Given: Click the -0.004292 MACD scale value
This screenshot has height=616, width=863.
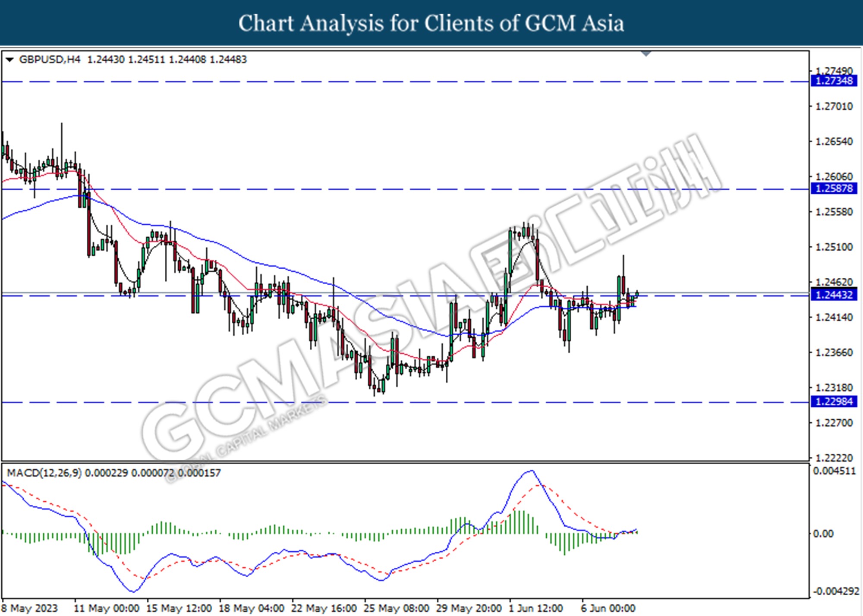Looking at the screenshot, I should 836,591.
